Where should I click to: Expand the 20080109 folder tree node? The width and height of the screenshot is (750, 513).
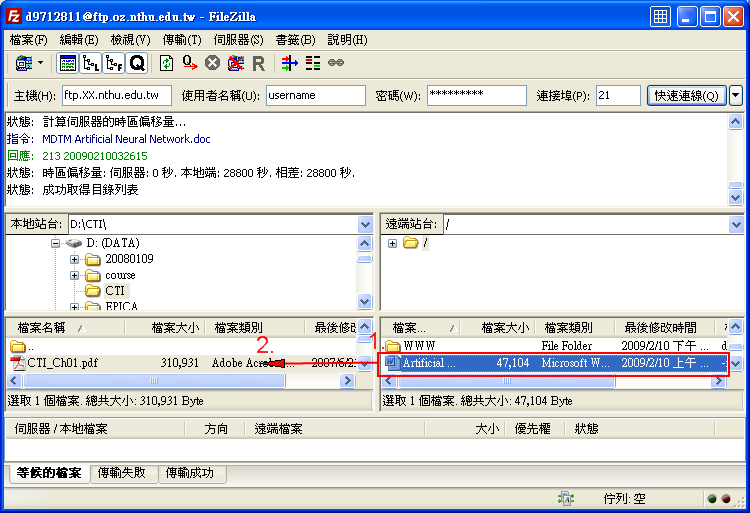(x=75, y=259)
